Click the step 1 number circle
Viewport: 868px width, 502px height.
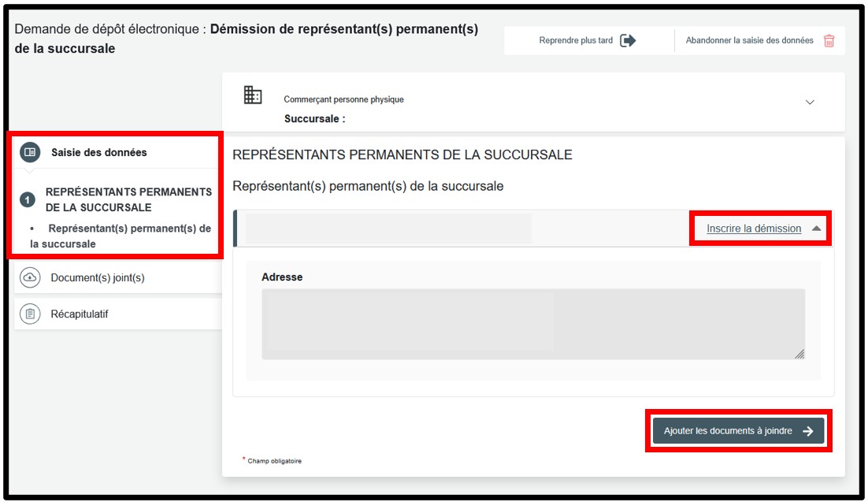tap(27, 200)
